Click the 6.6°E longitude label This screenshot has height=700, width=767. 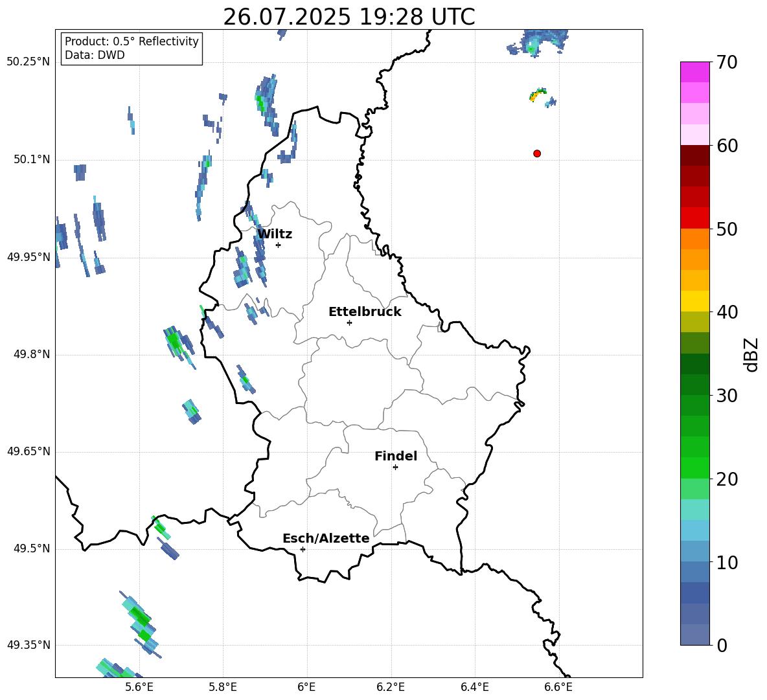point(558,687)
